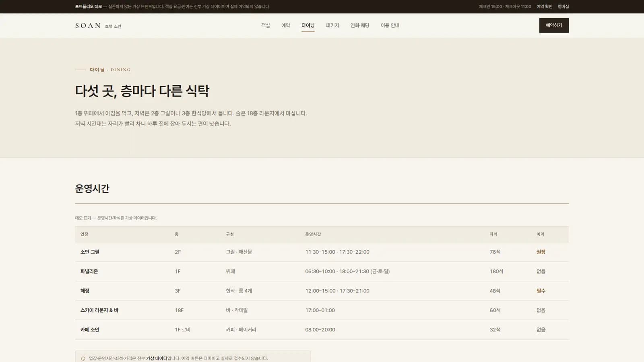The height and width of the screenshot is (362, 644).
Task: Open the 예약 menu item
Action: pyautogui.click(x=286, y=25)
